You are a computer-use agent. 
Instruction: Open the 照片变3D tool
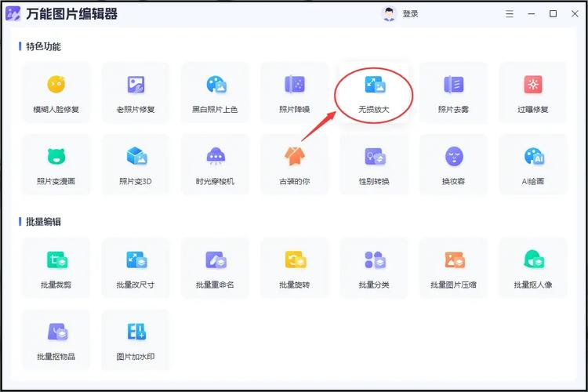click(136, 165)
